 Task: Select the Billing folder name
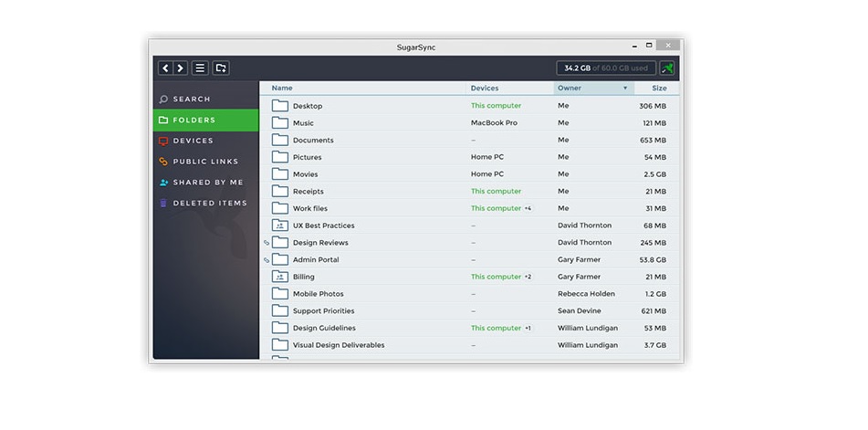coord(303,277)
